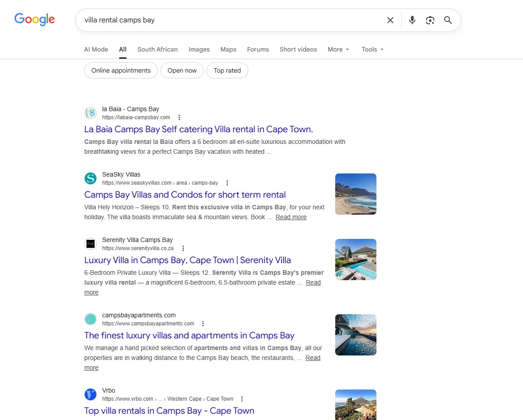
Task: Select the All results tab
Action: tap(123, 49)
